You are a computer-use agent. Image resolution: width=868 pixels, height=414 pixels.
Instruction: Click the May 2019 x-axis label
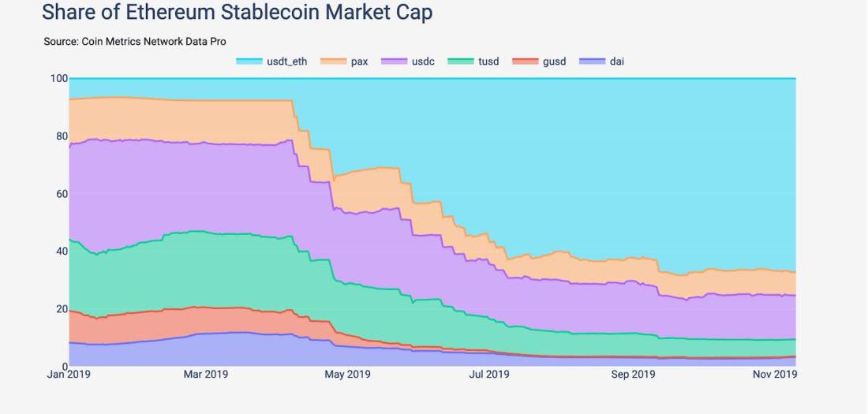pos(347,375)
